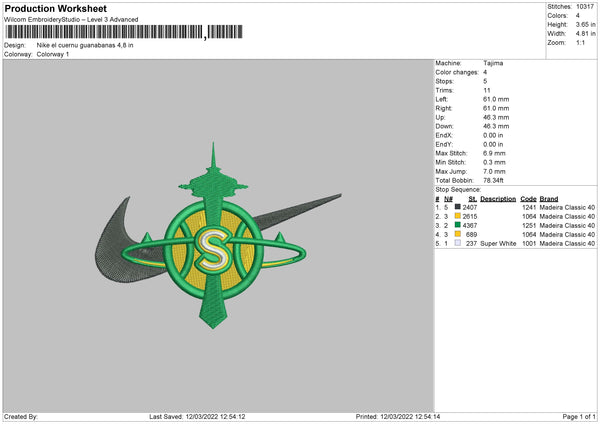The height and width of the screenshot is (424, 600).
Task: Click the 'N#' column header
Action: (x=448, y=199)
